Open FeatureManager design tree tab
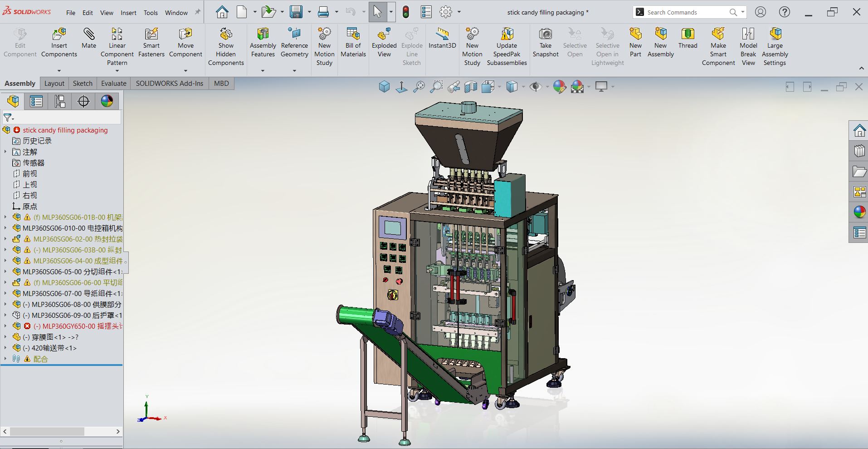868x449 pixels. click(x=13, y=101)
